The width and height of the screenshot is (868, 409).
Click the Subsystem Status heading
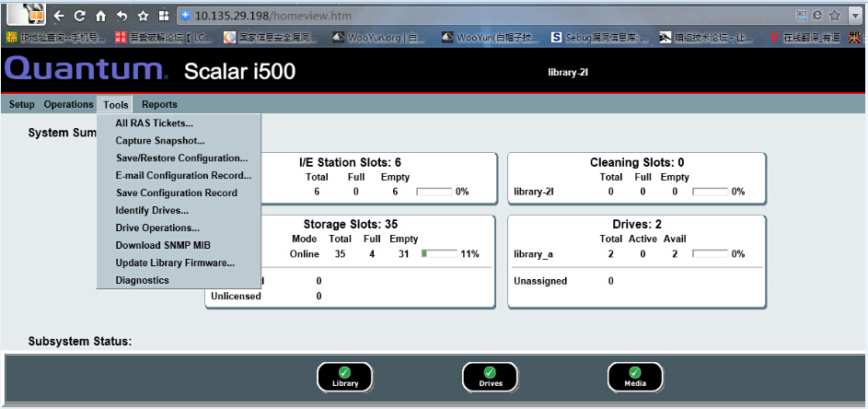tap(80, 342)
